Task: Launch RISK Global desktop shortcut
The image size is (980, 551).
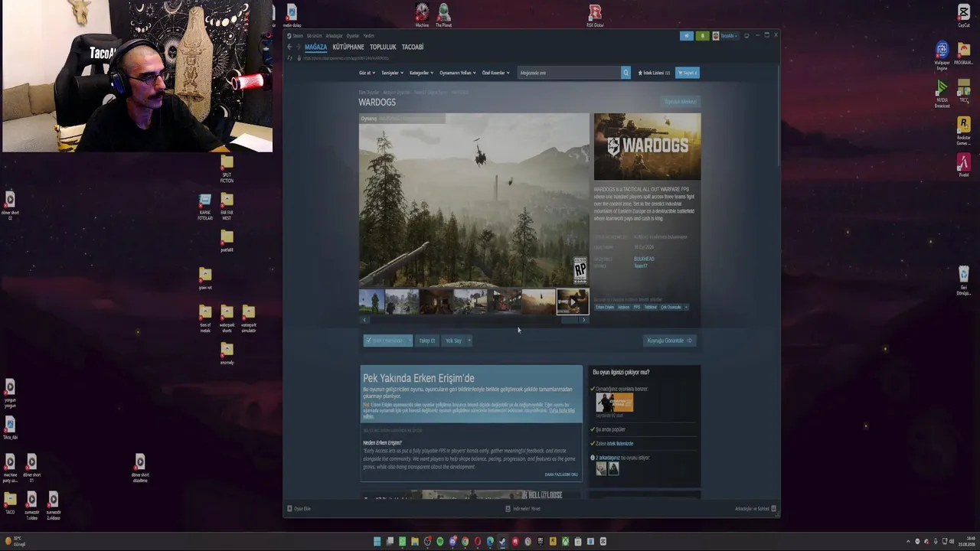Action: [595, 16]
